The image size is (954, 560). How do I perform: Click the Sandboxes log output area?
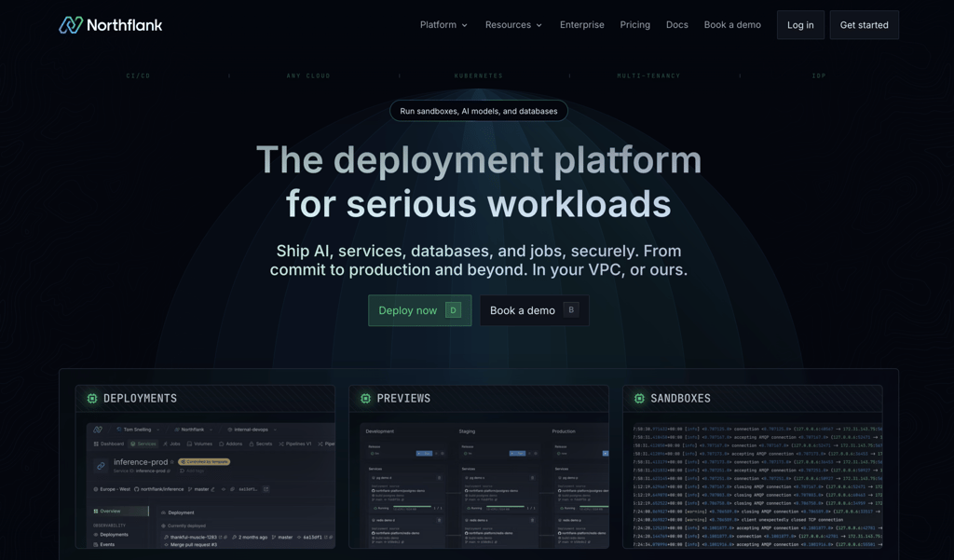(757, 485)
